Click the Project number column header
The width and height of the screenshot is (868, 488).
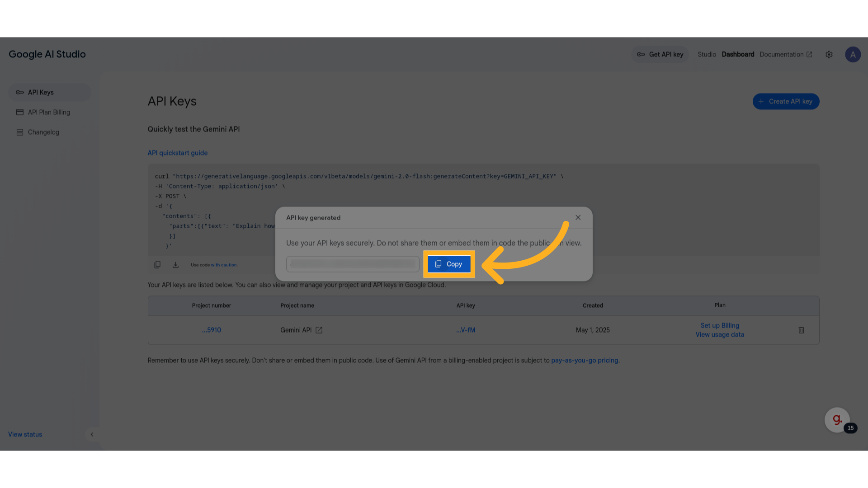click(211, 305)
